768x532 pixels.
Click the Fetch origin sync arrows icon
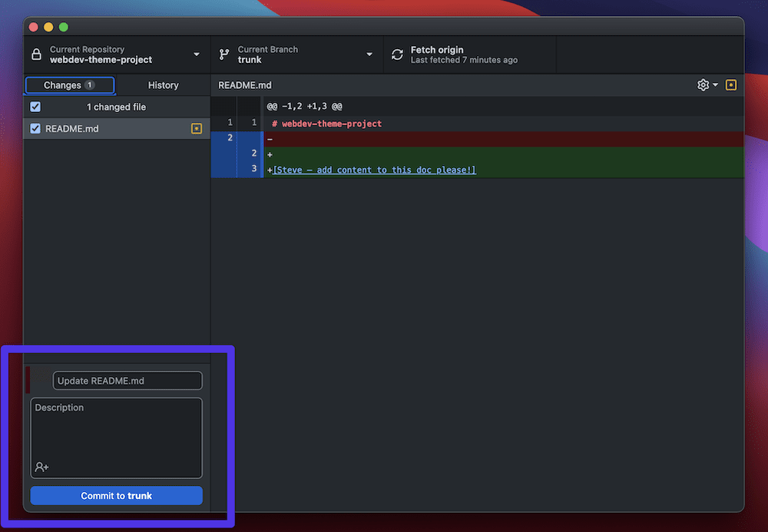coord(397,55)
